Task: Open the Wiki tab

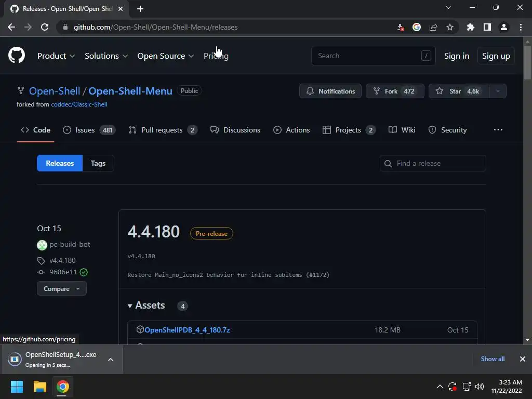Action: coord(402,130)
